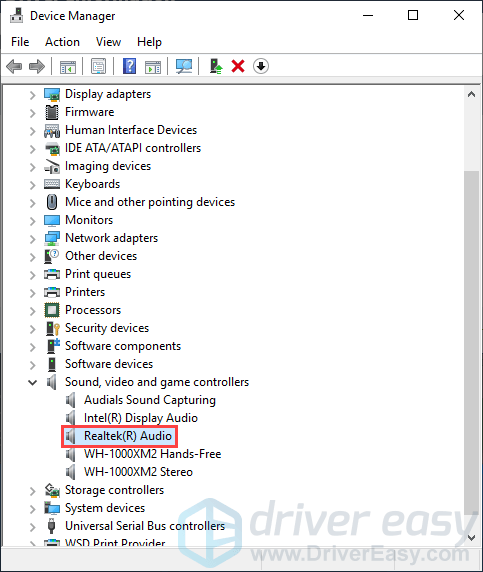Click the blue Help question mark icon
This screenshot has width=483, height=572.
pos(130,66)
